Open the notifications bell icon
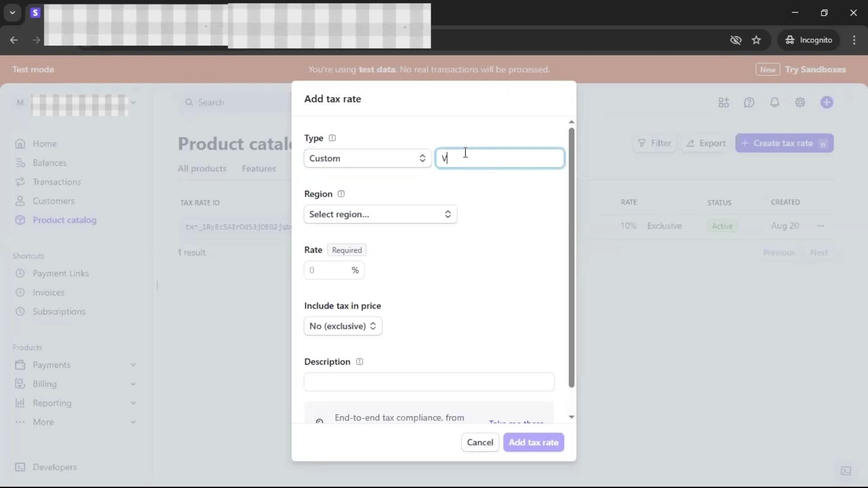 point(774,103)
